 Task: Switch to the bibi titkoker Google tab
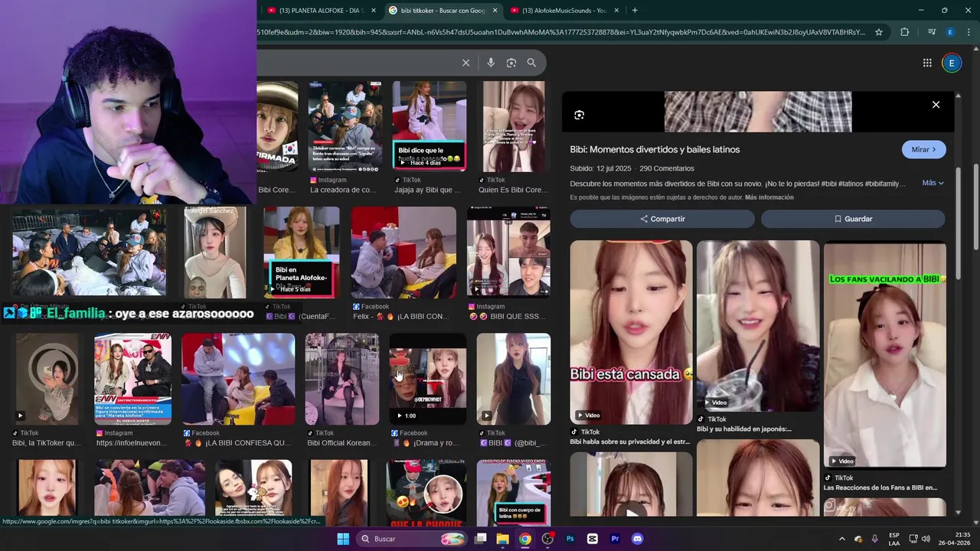click(442, 10)
